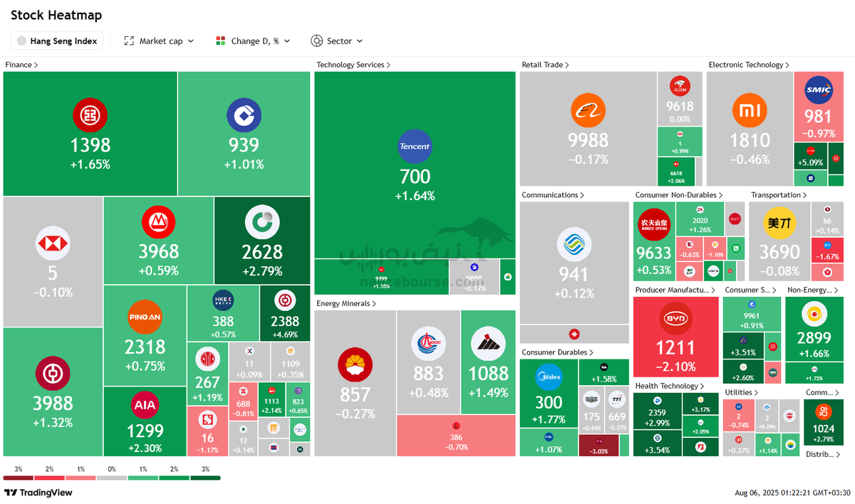Image resolution: width=855 pixels, height=504 pixels.
Task: Click the AIA logo on tile 1299
Action: 145,406
